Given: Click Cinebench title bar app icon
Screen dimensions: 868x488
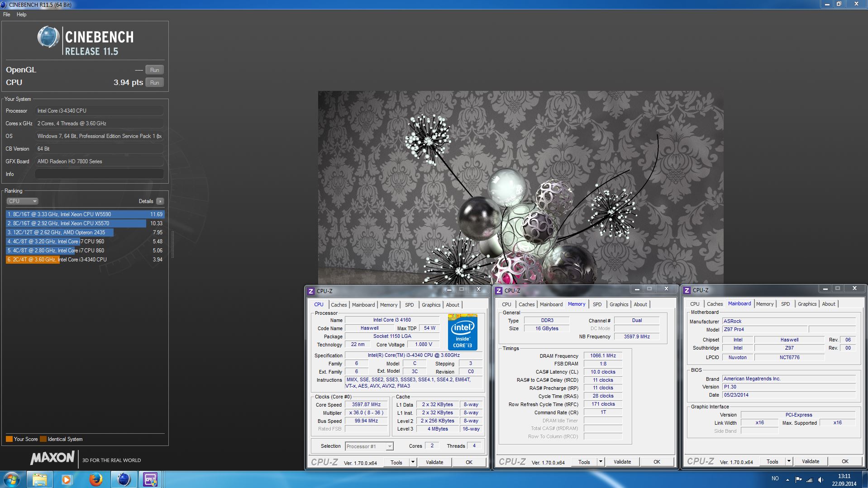Looking at the screenshot, I should 4,5.
